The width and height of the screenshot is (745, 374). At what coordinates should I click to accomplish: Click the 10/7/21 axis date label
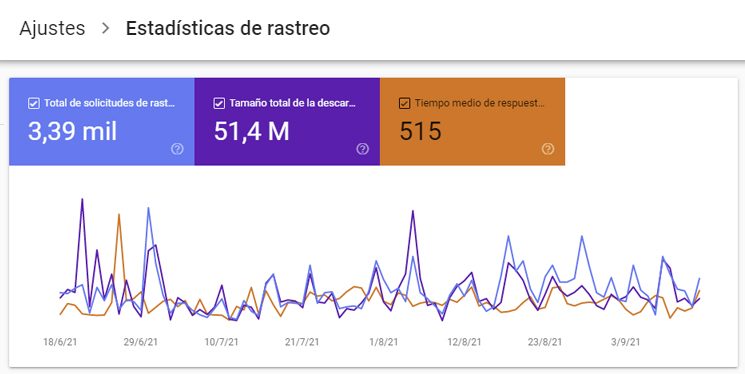[x=221, y=342]
